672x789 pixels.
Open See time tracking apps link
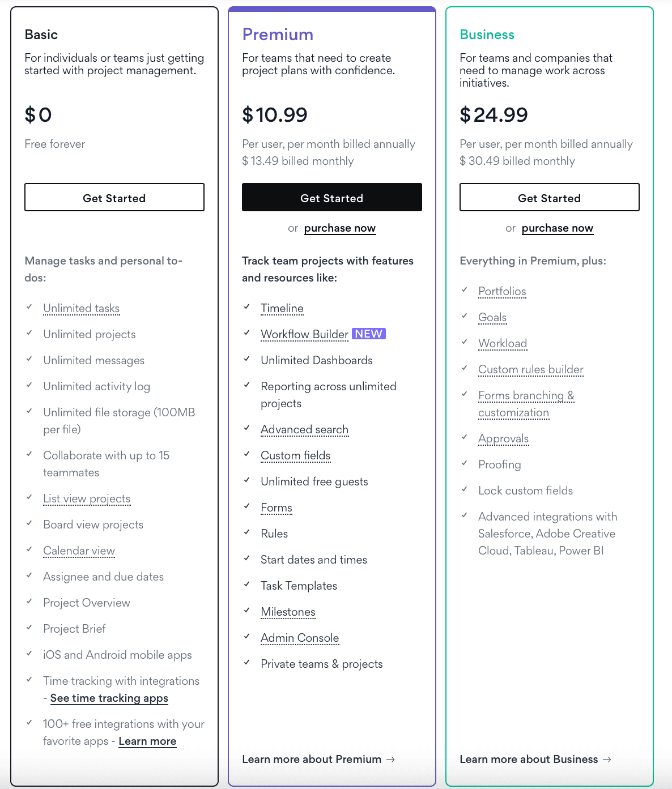[109, 698]
